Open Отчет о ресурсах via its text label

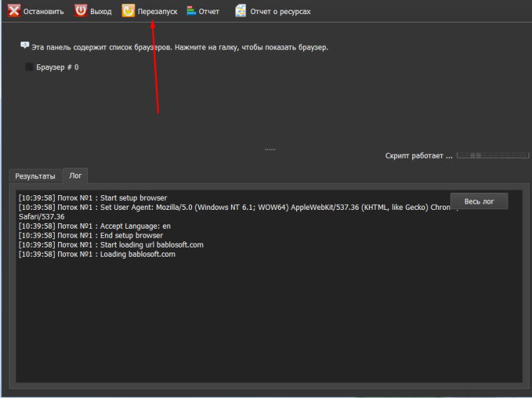pos(280,12)
